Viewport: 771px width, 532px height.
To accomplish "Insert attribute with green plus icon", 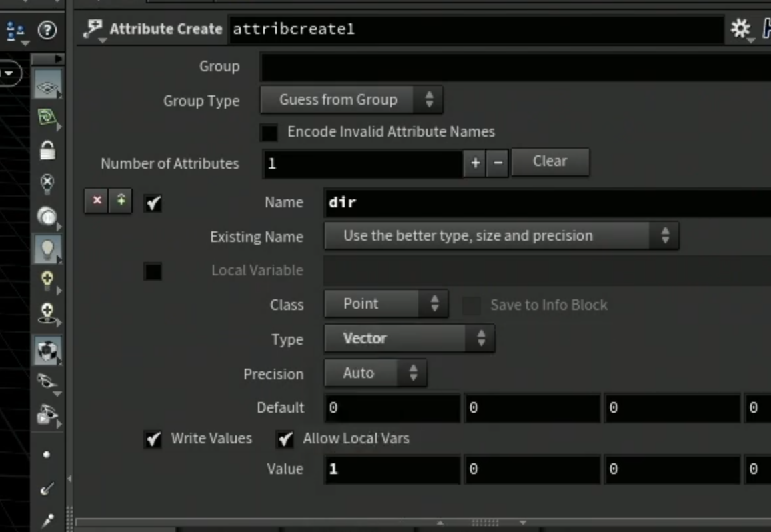I will coord(121,201).
